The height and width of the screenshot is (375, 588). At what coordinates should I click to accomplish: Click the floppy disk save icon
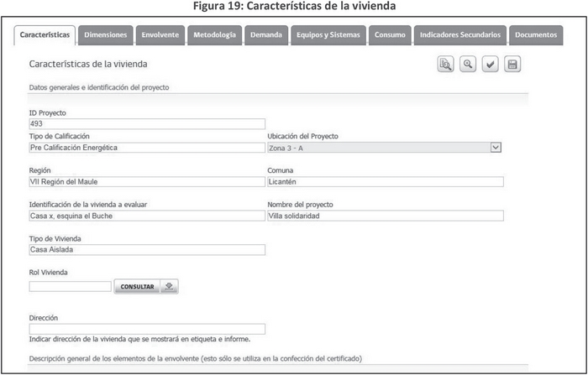coord(512,65)
